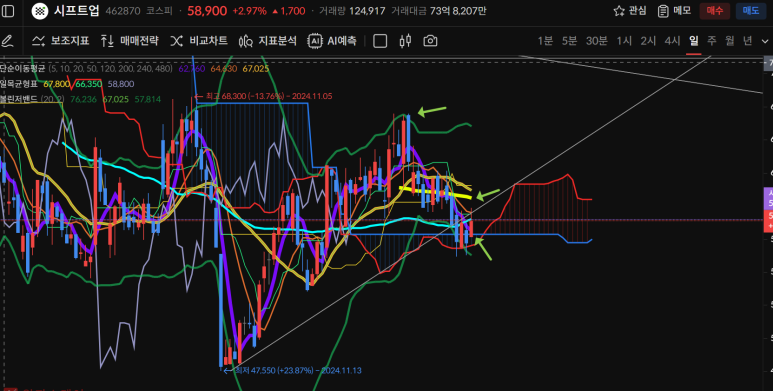Viewport: 773px width, 391px height.
Task: Click the square layout icon
Action: [x=380, y=41]
